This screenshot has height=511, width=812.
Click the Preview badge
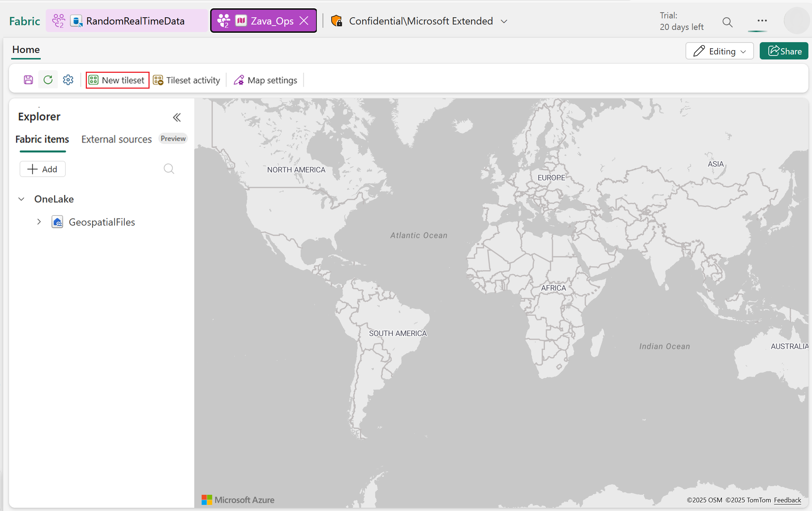coord(173,139)
